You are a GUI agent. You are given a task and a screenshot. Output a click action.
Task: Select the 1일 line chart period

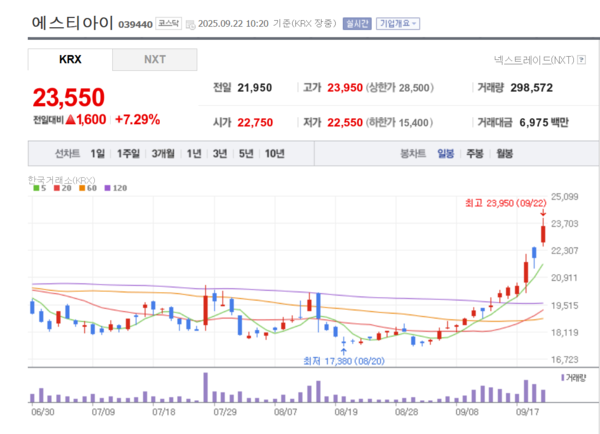click(x=98, y=153)
